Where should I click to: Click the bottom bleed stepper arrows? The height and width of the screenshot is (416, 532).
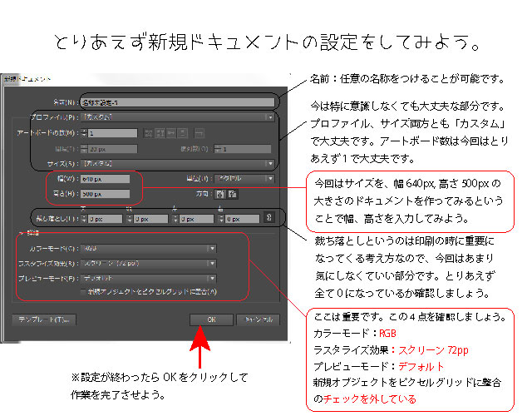130,219
